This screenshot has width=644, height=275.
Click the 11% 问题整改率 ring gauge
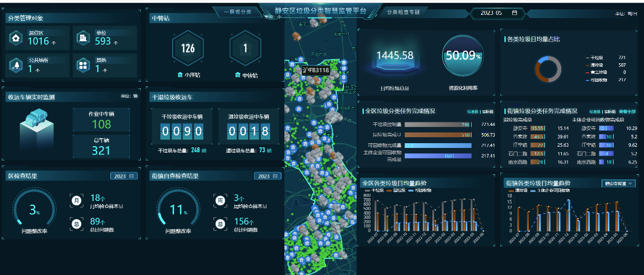coord(178,209)
